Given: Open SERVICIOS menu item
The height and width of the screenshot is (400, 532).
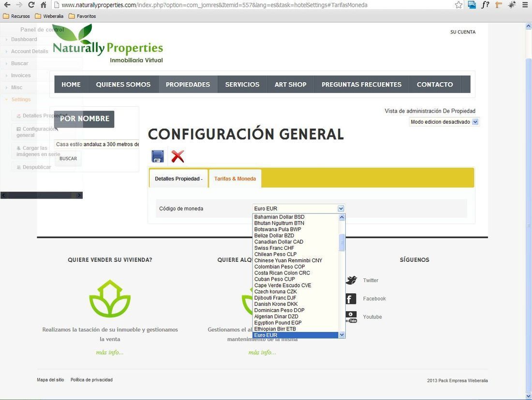Looking at the screenshot, I should [242, 85].
